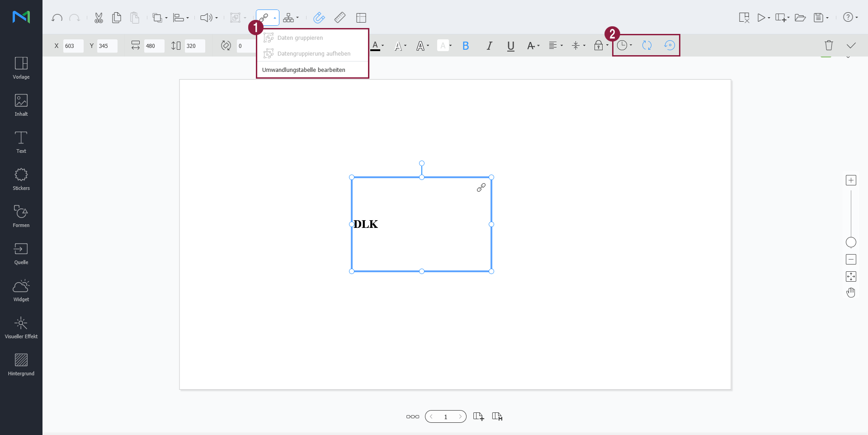
Task: Click the scissors cut icon
Action: tap(99, 18)
